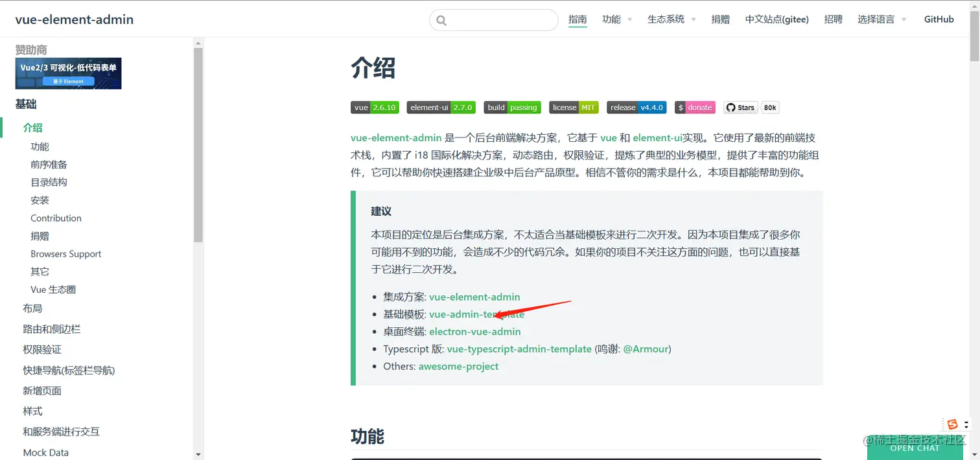Select 介绍 in the sidebar
The height and width of the screenshot is (460, 980).
pos(33,128)
